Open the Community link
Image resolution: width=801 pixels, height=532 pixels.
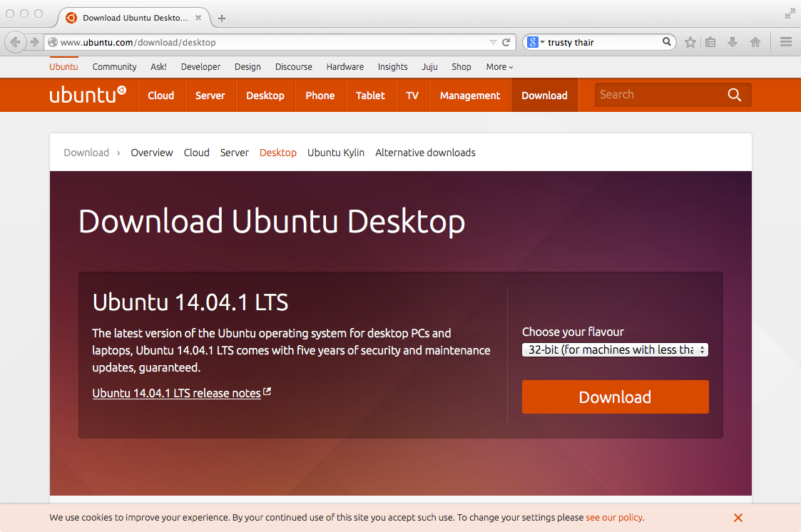click(114, 67)
